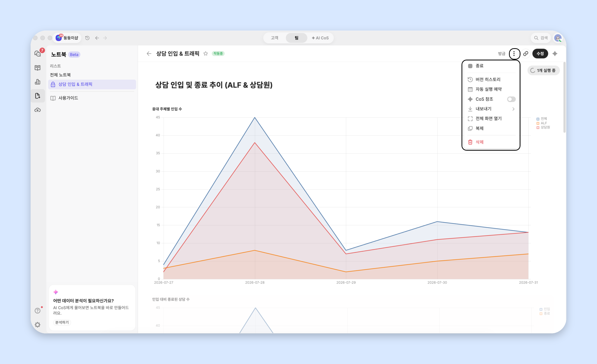Click the three-dot more options button
The height and width of the screenshot is (364, 597).
point(514,54)
